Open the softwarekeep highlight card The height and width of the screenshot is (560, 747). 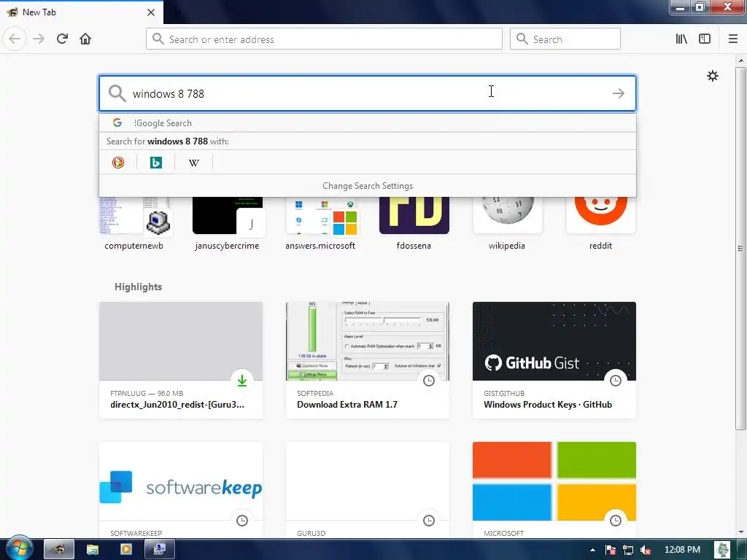click(x=181, y=489)
